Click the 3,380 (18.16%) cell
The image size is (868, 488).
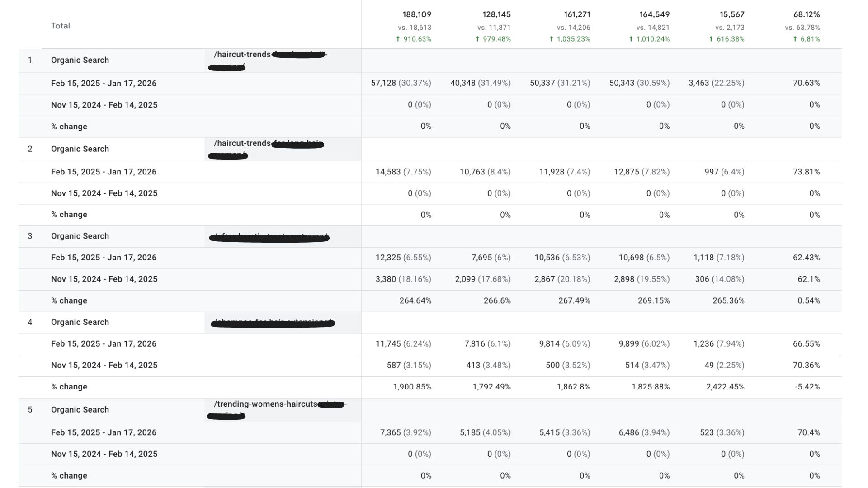click(x=403, y=279)
